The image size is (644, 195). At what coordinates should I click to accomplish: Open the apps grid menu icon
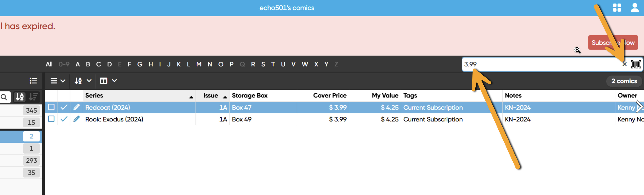tap(617, 8)
